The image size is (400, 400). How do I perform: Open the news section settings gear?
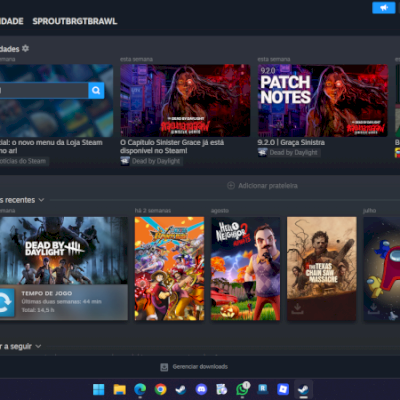pyautogui.click(x=25, y=49)
